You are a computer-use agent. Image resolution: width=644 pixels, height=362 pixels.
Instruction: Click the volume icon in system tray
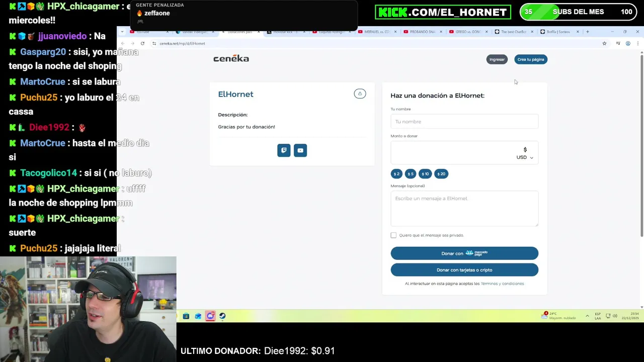(615, 316)
